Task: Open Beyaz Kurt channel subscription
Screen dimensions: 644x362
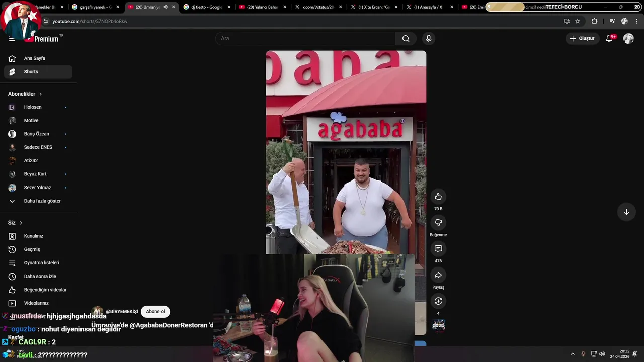Action: 38,174
